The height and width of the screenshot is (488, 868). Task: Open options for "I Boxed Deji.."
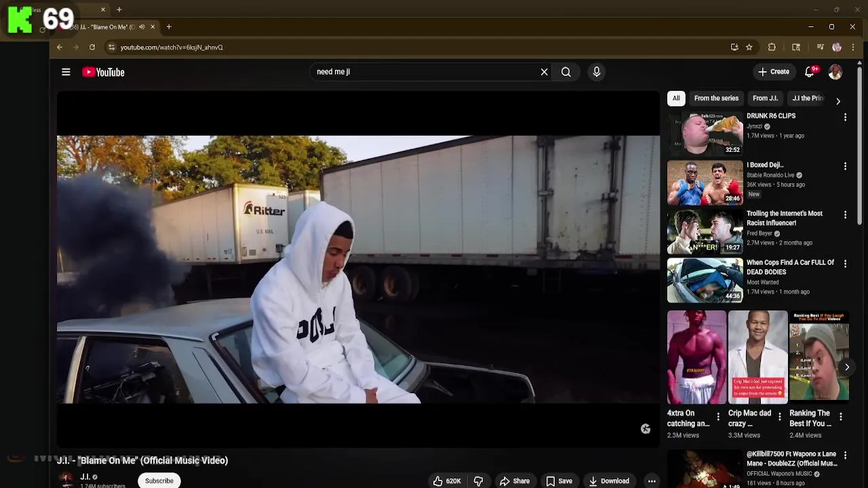[845, 166]
